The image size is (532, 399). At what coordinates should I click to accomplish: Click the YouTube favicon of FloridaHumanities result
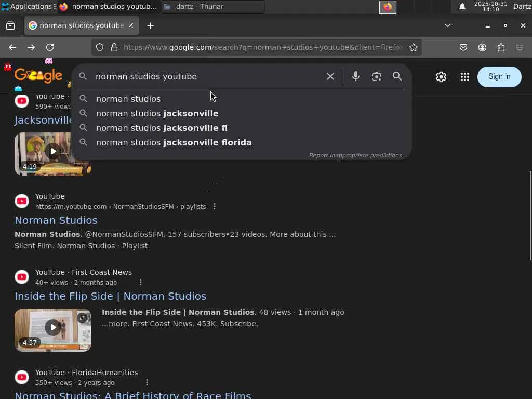tap(22, 377)
